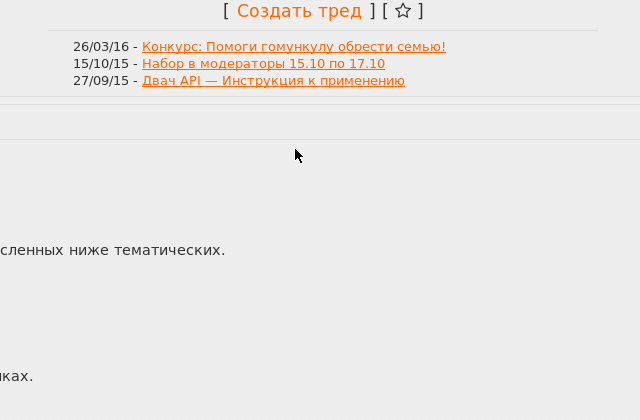The width and height of the screenshot is (640, 420).
Task: Click the word 'тред' in header link
Action: coord(340,11)
